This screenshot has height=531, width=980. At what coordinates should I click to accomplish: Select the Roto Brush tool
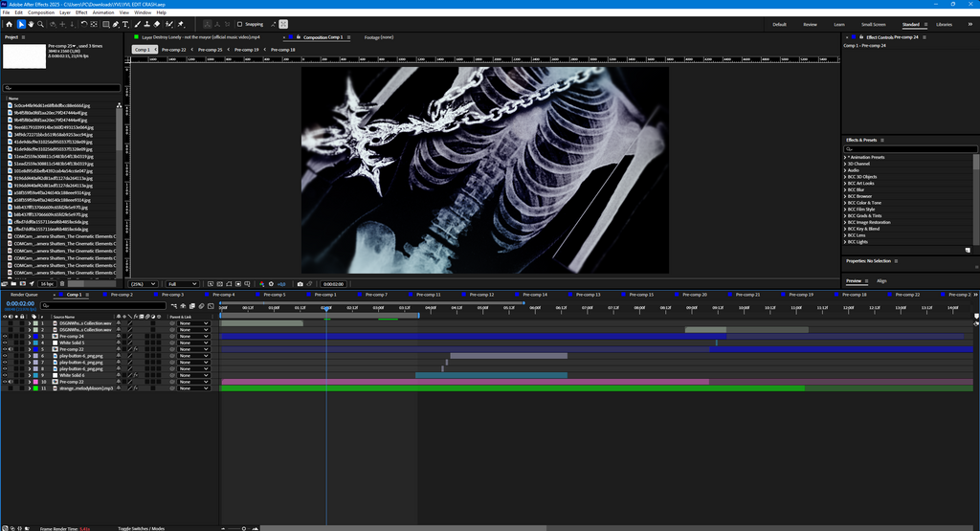click(x=168, y=24)
